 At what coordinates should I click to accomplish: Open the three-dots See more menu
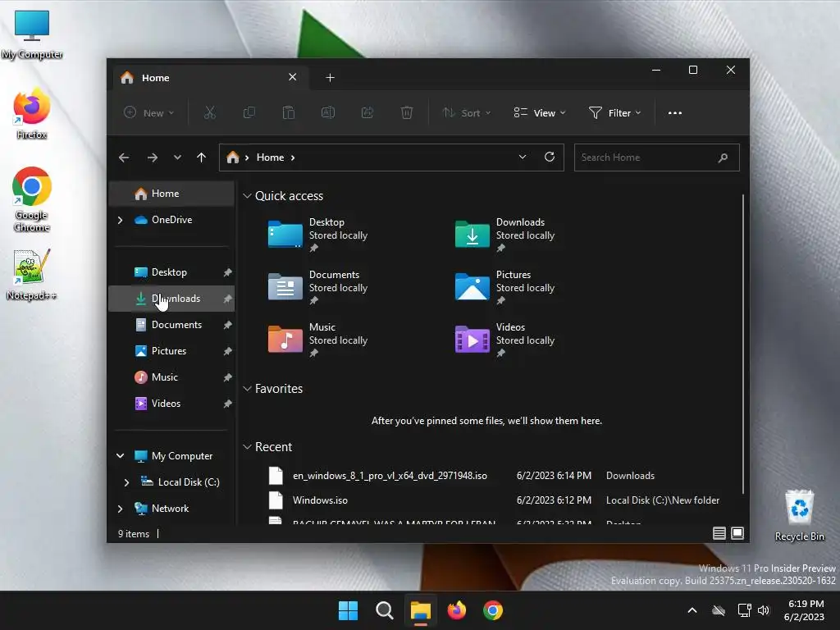point(675,113)
